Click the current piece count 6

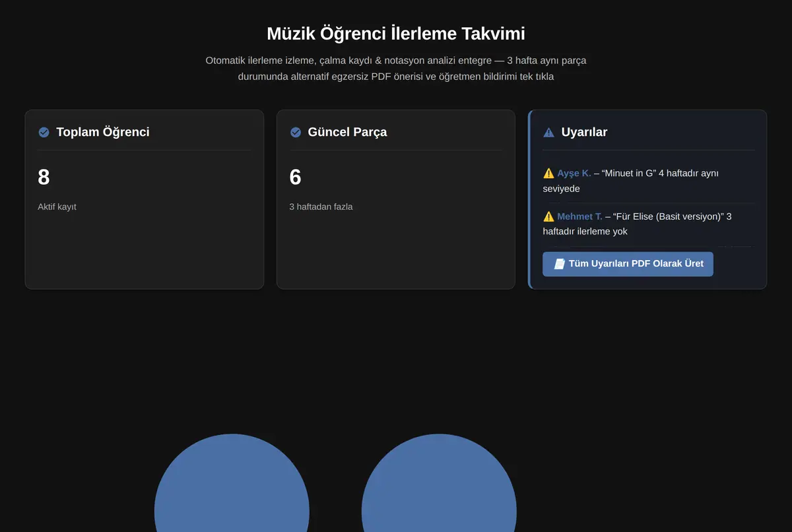[x=295, y=177]
